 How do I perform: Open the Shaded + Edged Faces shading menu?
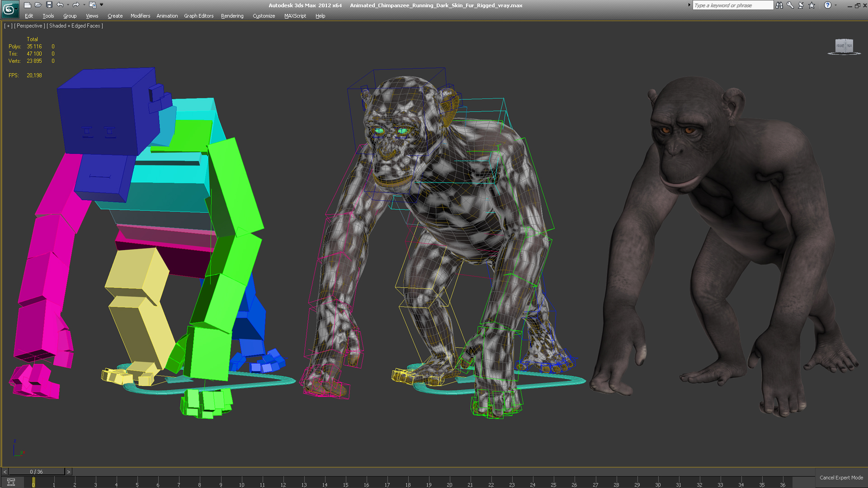[x=75, y=26]
